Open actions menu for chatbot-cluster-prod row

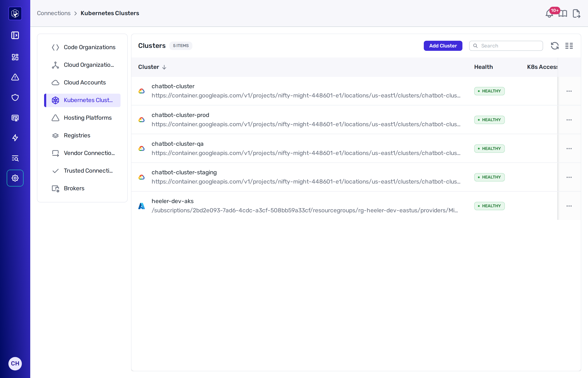(x=569, y=120)
